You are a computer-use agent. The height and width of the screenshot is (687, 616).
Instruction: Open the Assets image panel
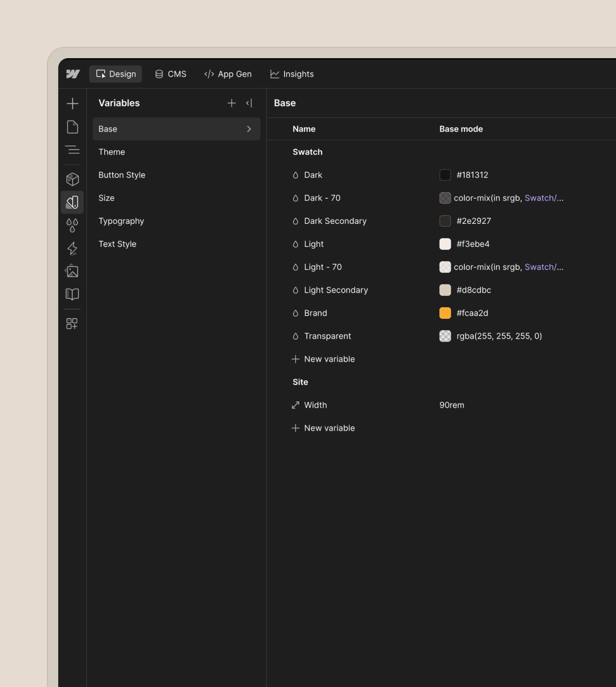[x=73, y=271]
